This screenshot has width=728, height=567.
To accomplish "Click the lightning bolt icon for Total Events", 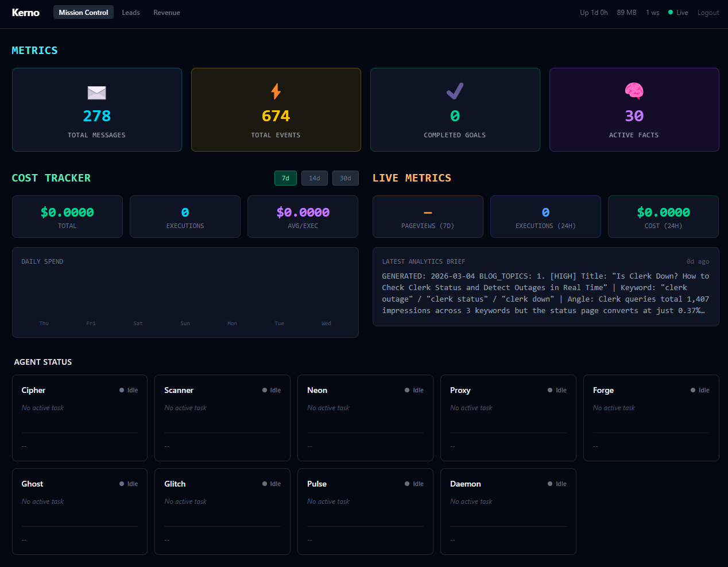I will point(276,91).
